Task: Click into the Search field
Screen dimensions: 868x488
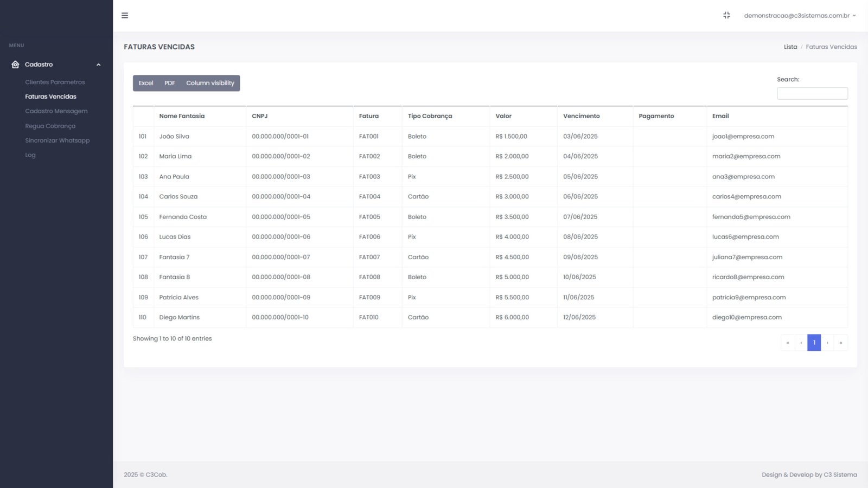Action: pos(812,93)
